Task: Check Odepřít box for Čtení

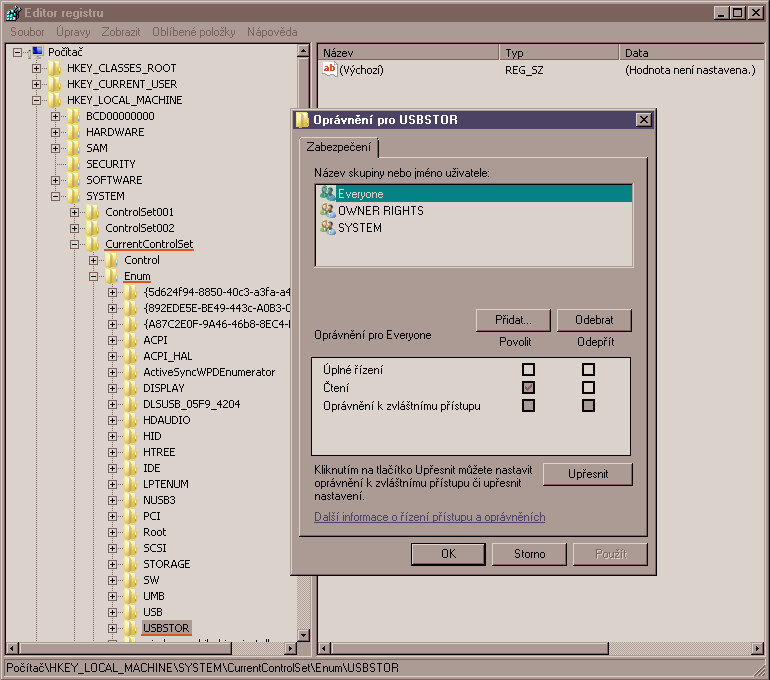Action: [588, 388]
